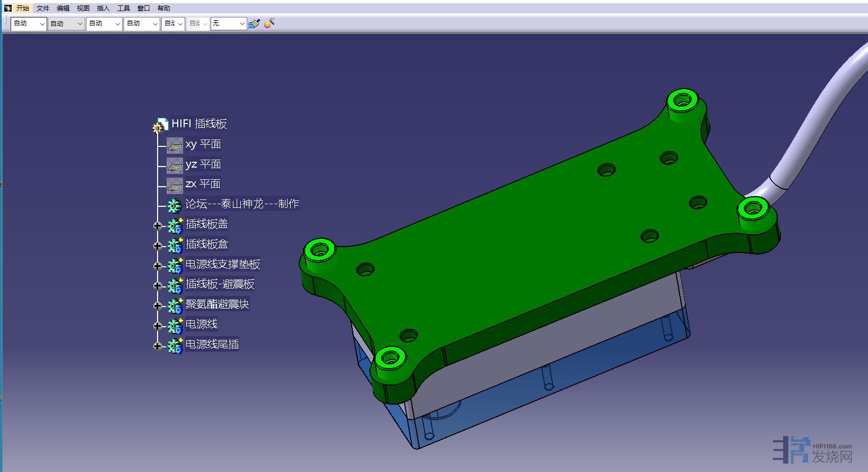This screenshot has height=472, width=868.
Task: Select the 电源线 tree label
Action: [201, 324]
